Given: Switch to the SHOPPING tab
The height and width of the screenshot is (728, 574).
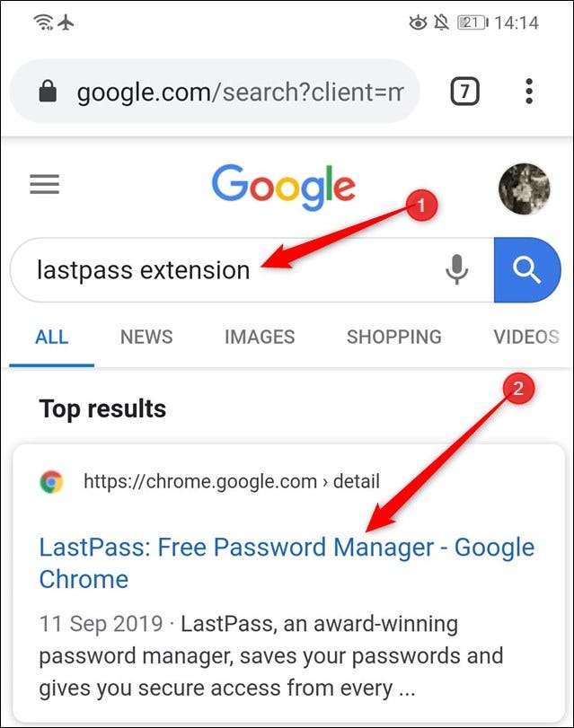Looking at the screenshot, I should [x=394, y=337].
